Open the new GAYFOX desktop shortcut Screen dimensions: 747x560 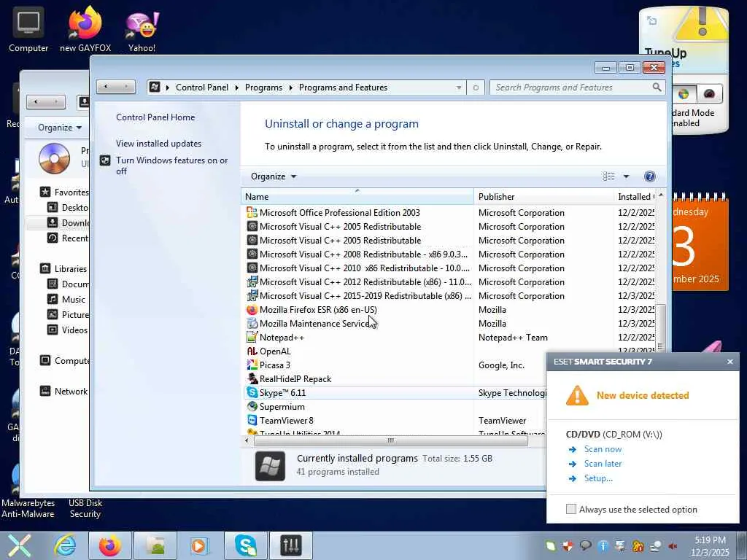pyautogui.click(x=85, y=29)
